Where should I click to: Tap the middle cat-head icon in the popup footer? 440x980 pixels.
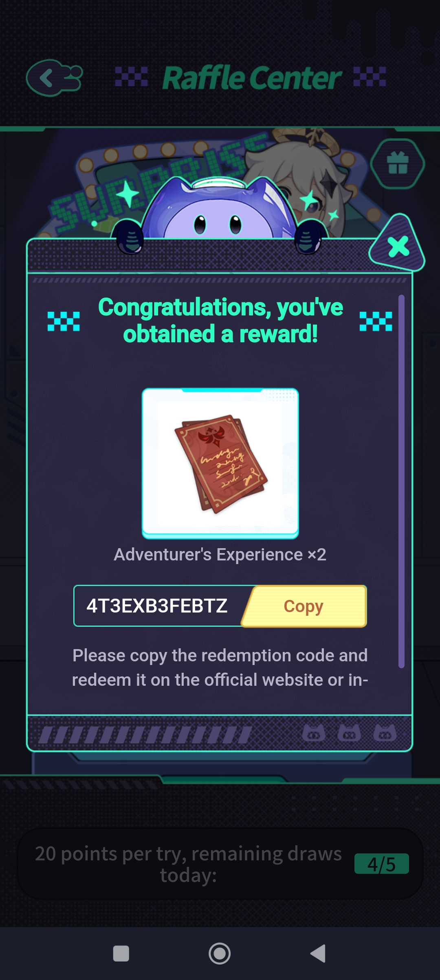350,733
